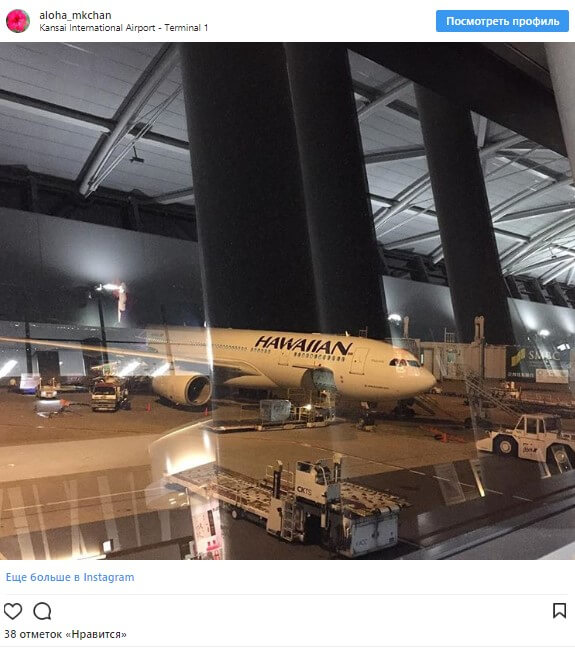The height and width of the screenshot is (649, 575).
Task: Like the post with the heart icon
Action: pos(13,611)
